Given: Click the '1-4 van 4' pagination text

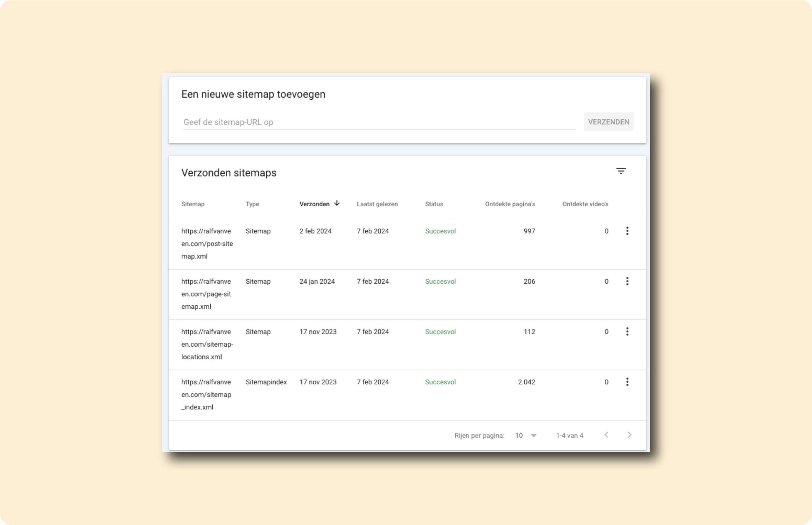Looking at the screenshot, I should (569, 435).
